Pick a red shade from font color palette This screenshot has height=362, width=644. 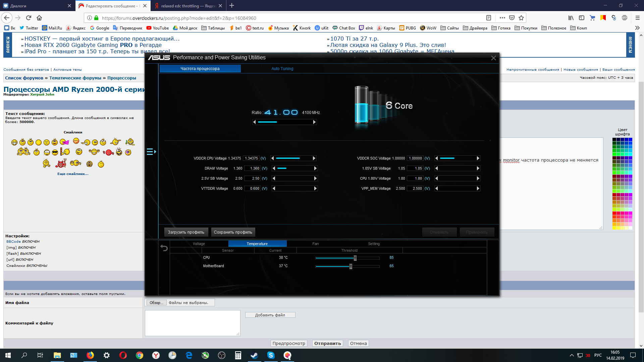614,213
